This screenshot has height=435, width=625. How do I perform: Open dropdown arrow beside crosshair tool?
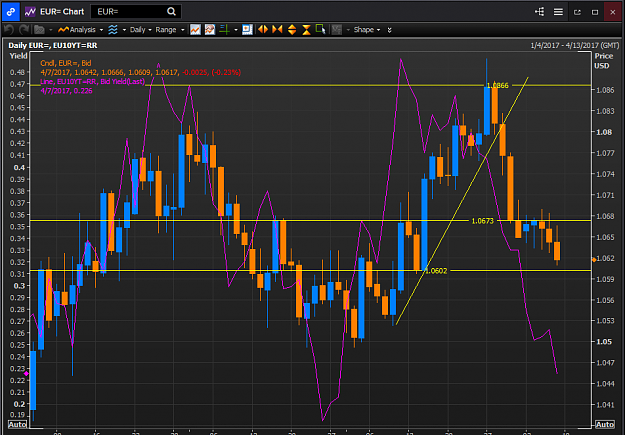[236, 30]
